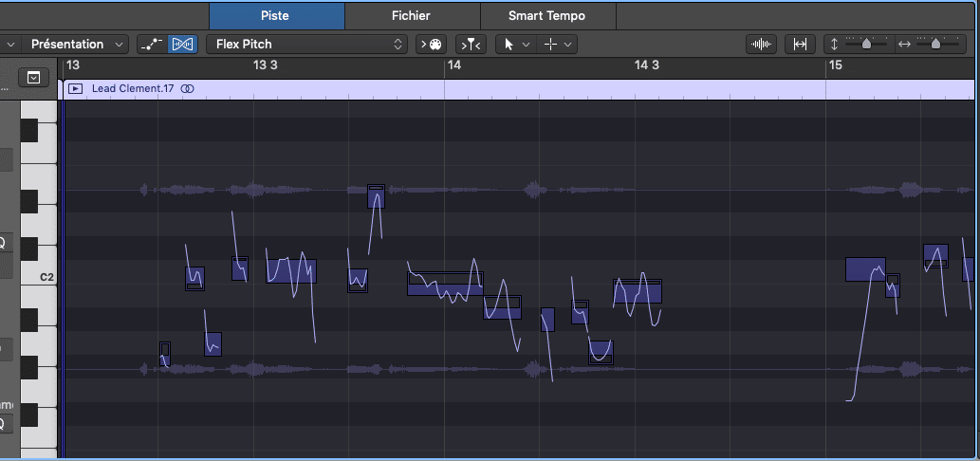The image size is (980, 461).
Task: Toggle the Catch Playhead button
Action: coord(471,45)
